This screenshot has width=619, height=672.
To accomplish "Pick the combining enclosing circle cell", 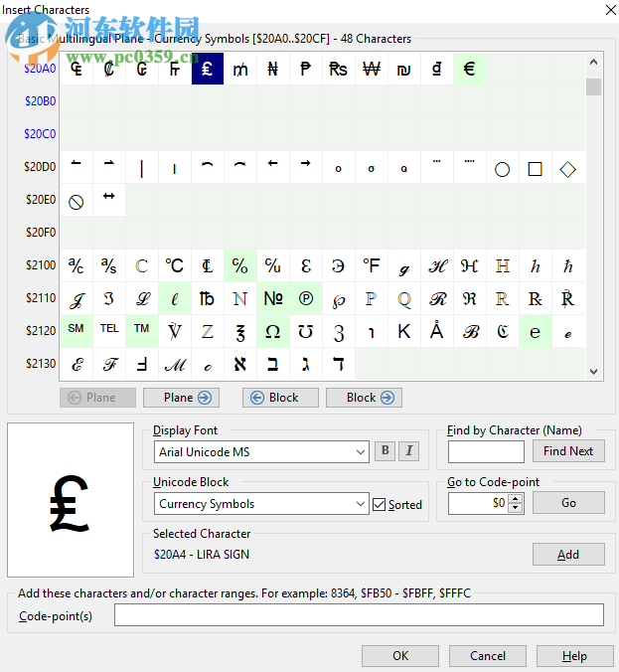I will pyautogui.click(x=503, y=167).
